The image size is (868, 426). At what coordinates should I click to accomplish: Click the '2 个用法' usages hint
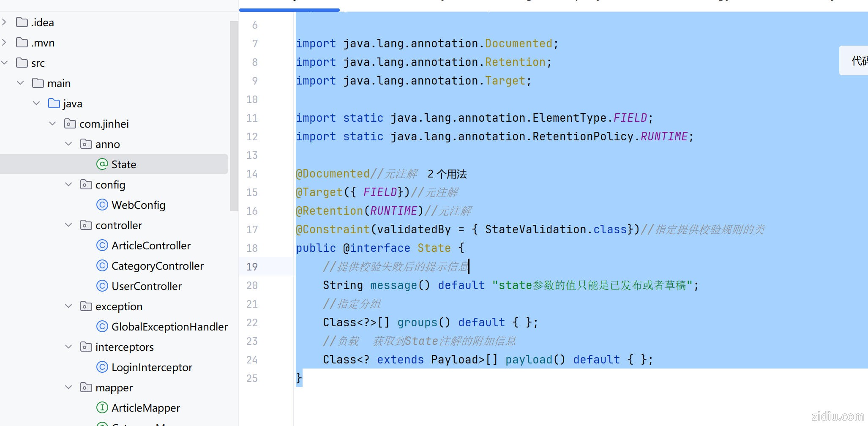(447, 174)
